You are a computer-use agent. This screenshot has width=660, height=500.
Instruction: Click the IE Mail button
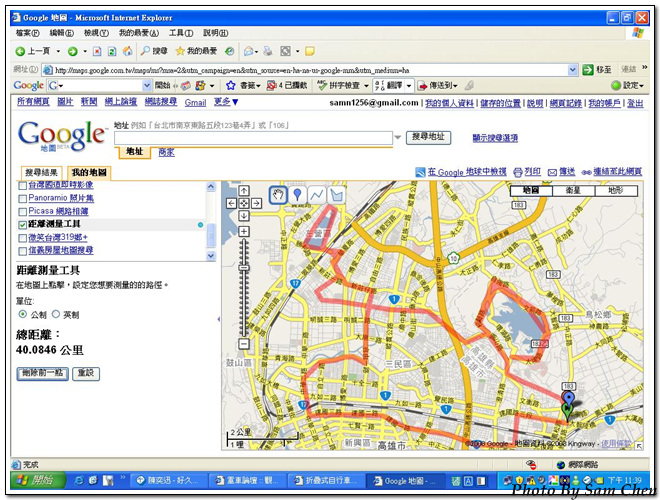(249, 51)
